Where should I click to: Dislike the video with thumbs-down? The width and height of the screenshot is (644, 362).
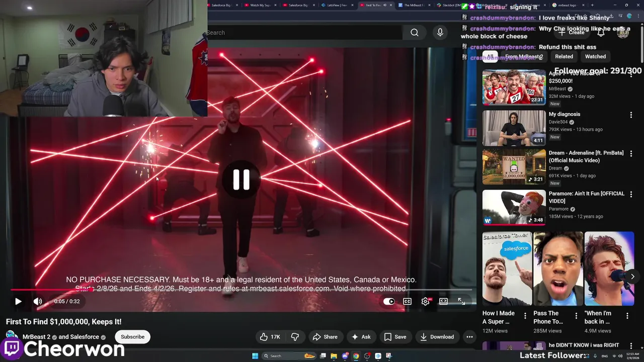(295, 337)
